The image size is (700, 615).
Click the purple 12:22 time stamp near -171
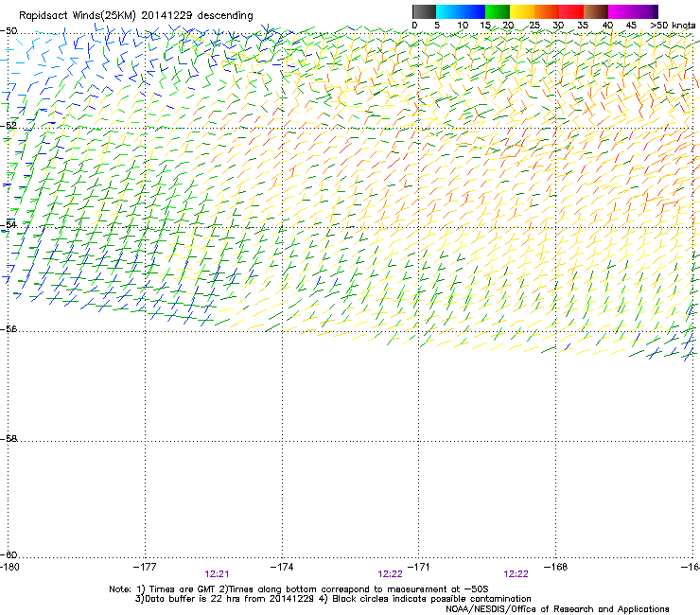tap(390, 574)
